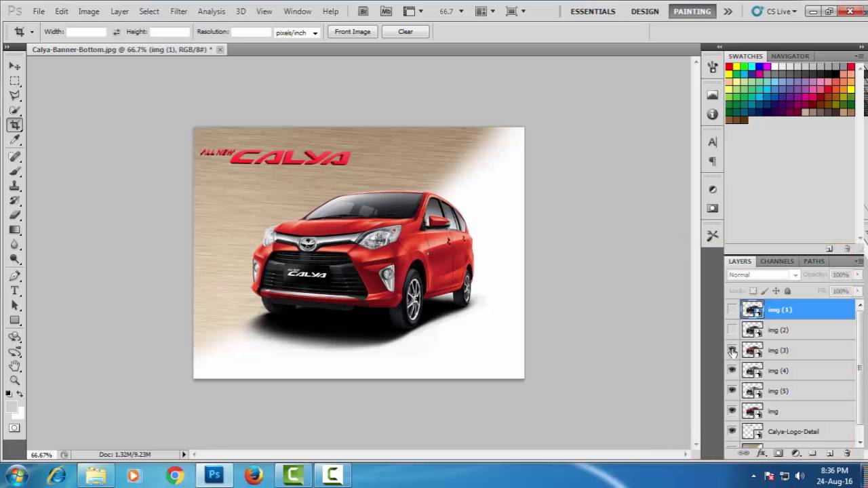The width and height of the screenshot is (868, 488).
Task: Show the img (2) layer visibility box
Action: coord(732,330)
